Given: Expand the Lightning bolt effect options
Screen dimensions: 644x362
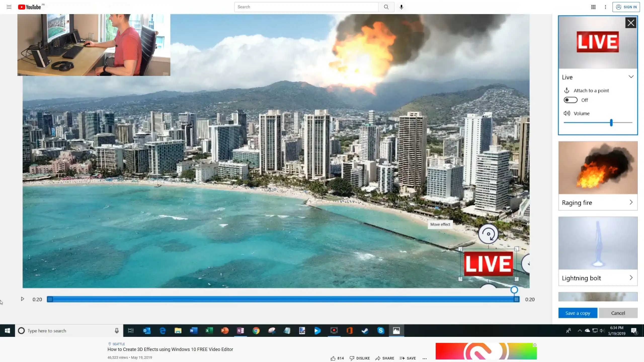Looking at the screenshot, I should pyautogui.click(x=631, y=278).
